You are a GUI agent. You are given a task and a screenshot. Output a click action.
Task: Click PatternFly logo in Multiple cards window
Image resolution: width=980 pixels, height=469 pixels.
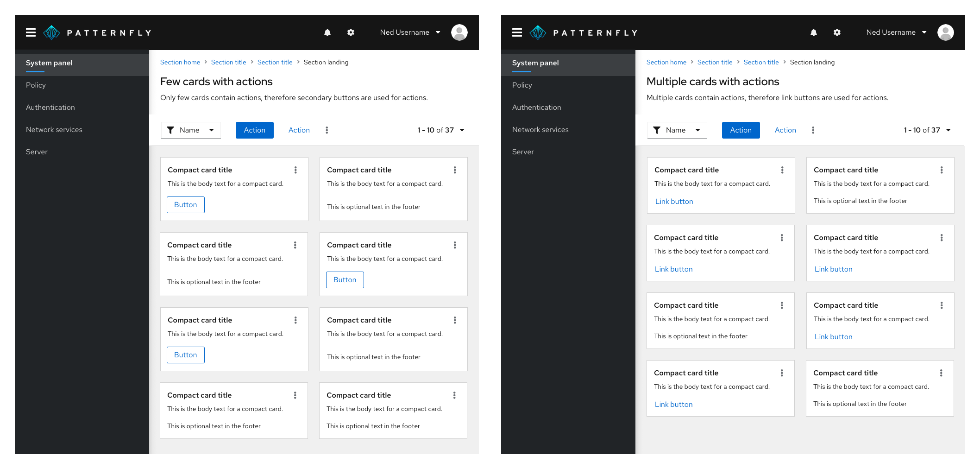pos(583,32)
